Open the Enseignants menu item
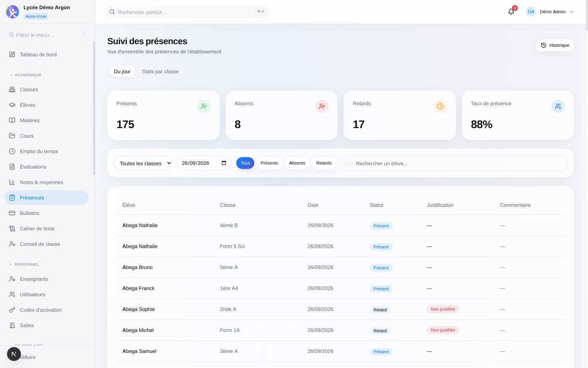Image resolution: width=588 pixels, height=368 pixels. [x=47, y=279]
